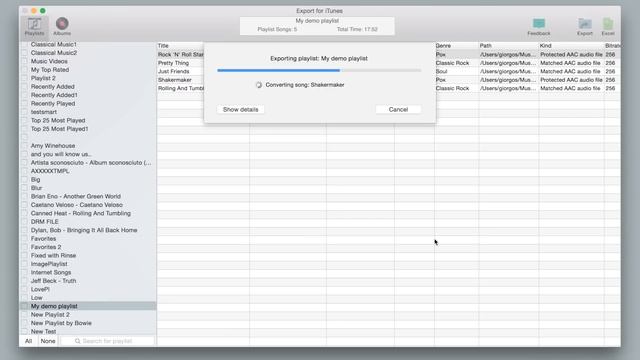
Task: Select the Classical Music1 playlist
Action: 54,44
